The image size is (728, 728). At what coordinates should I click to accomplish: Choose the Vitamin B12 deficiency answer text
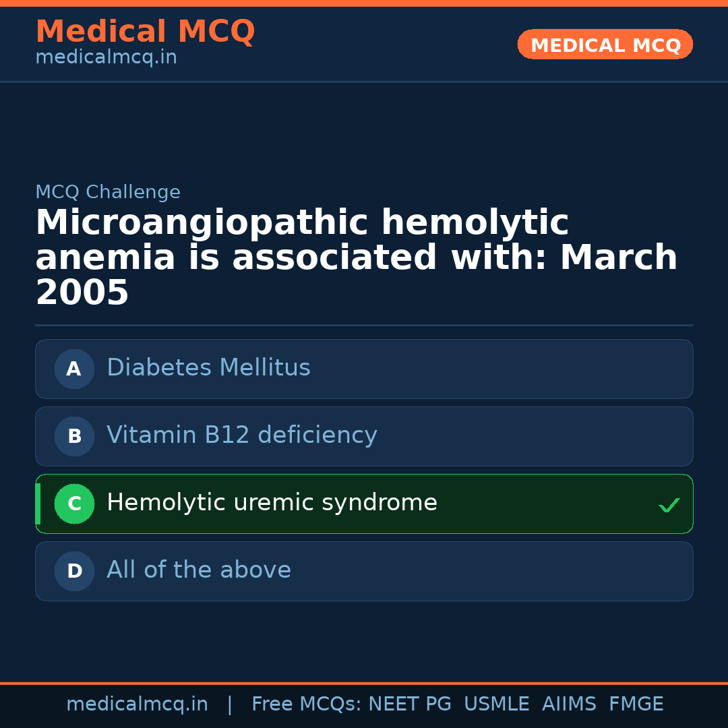coord(241,435)
